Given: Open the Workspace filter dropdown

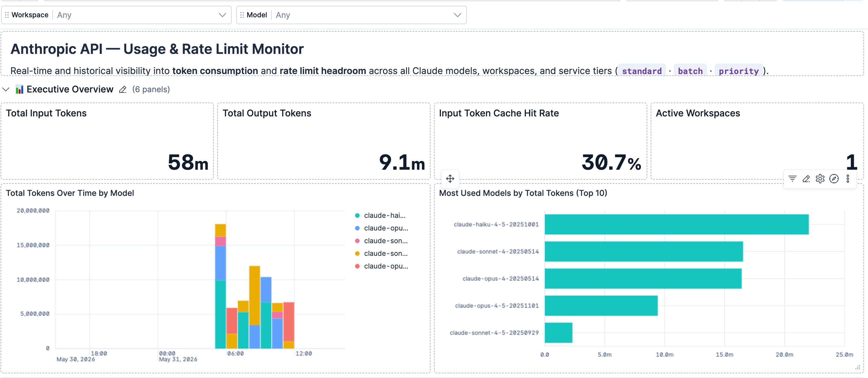Looking at the screenshot, I should point(116,15).
